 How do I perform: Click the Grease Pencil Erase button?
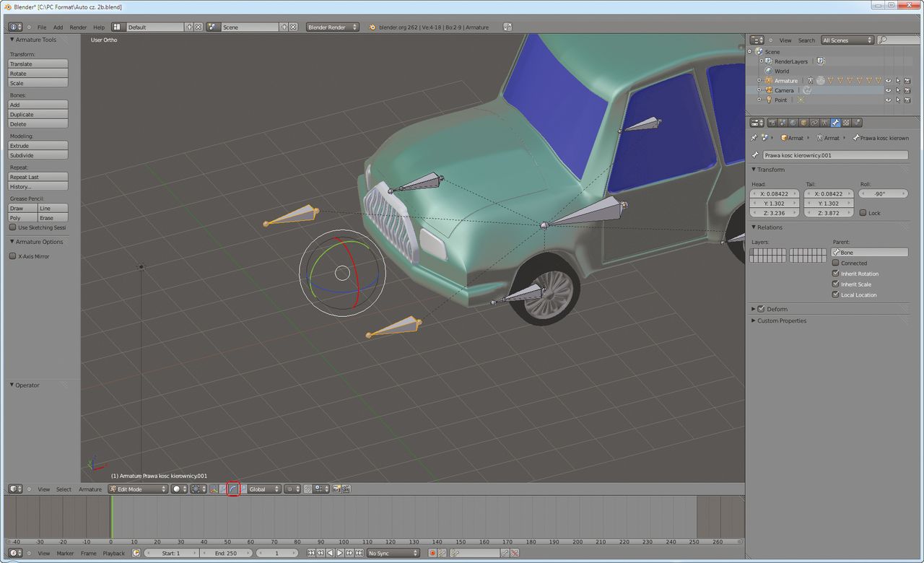point(53,217)
